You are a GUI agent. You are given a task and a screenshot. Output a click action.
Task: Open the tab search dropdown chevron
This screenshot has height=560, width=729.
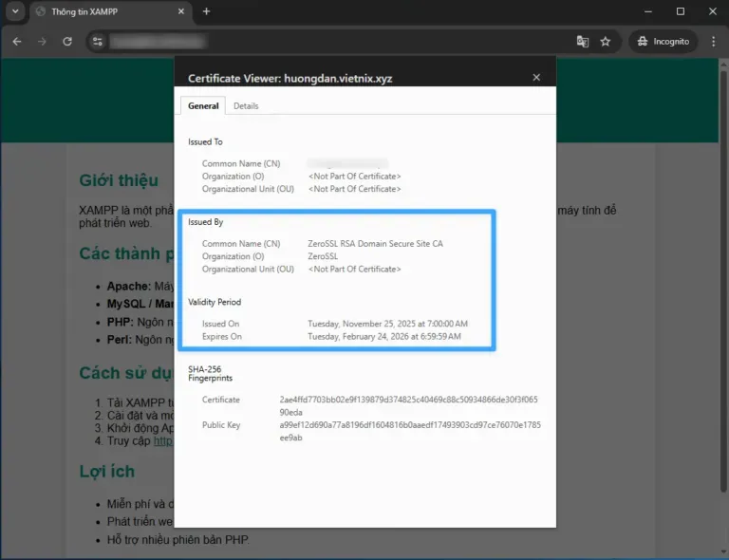point(15,11)
